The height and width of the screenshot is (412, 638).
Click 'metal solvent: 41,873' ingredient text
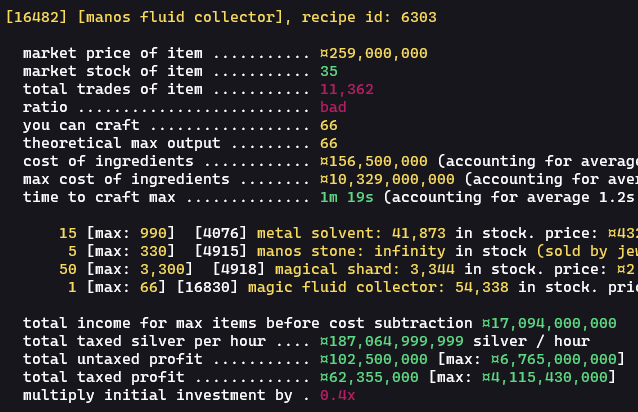coord(351,233)
